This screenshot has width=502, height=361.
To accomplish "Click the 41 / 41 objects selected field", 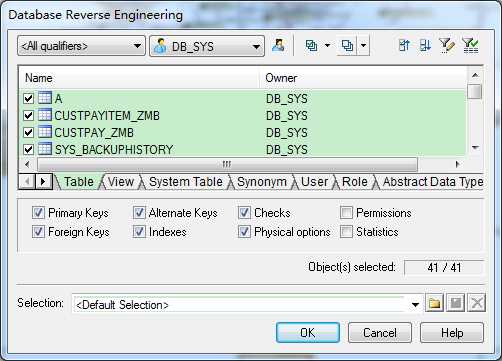I will click(x=444, y=267).
